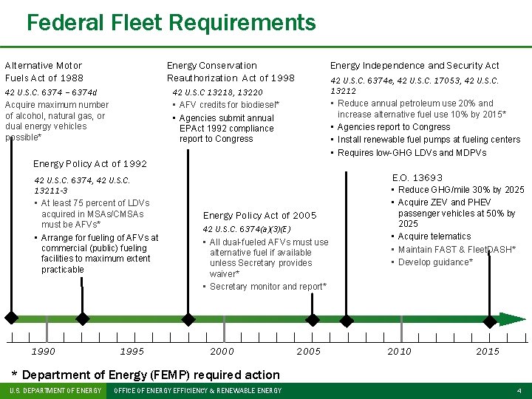The width and height of the screenshot is (532, 399).
Task: Click 'Energy Conservation Reauthorization Act of 1998' heading
Action: [231, 72]
